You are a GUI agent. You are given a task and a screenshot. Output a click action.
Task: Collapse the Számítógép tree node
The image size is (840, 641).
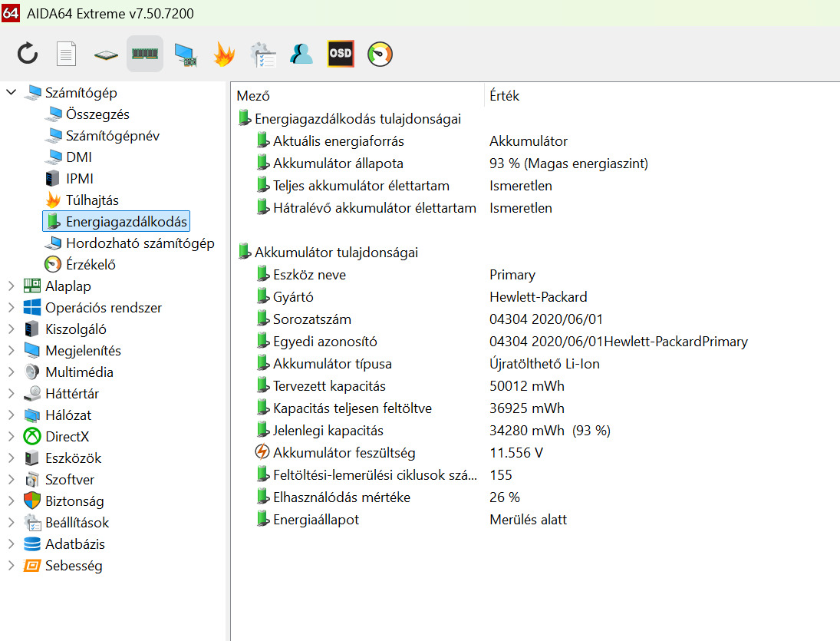pyautogui.click(x=12, y=92)
